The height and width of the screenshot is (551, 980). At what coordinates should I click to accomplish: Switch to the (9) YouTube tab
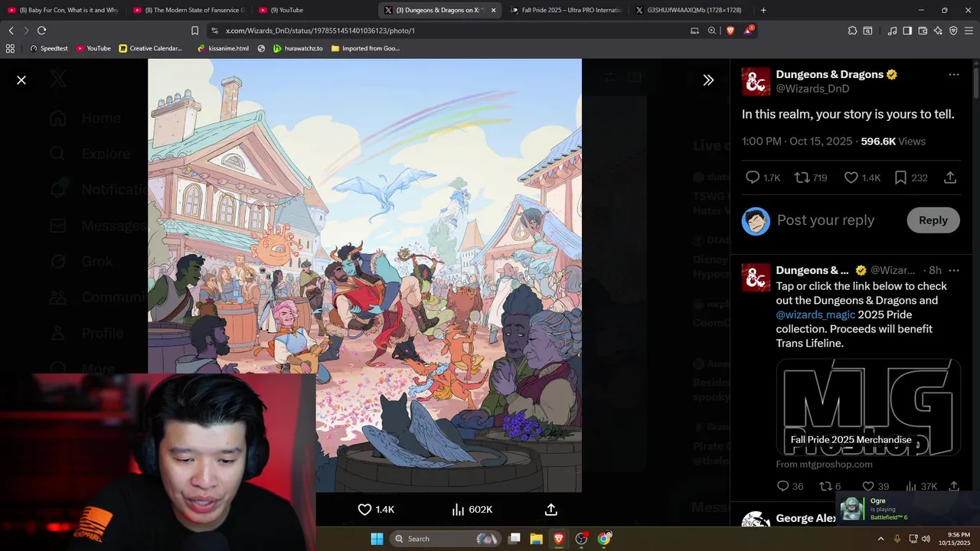[313, 10]
